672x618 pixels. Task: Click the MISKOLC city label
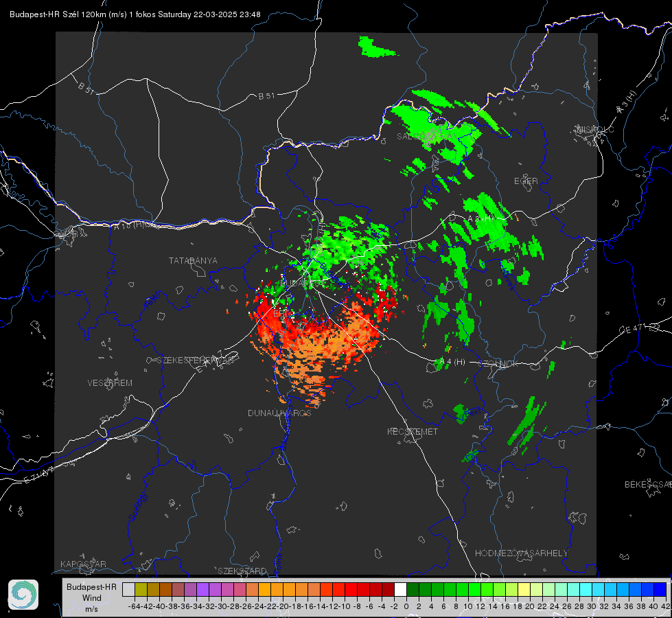click(595, 130)
